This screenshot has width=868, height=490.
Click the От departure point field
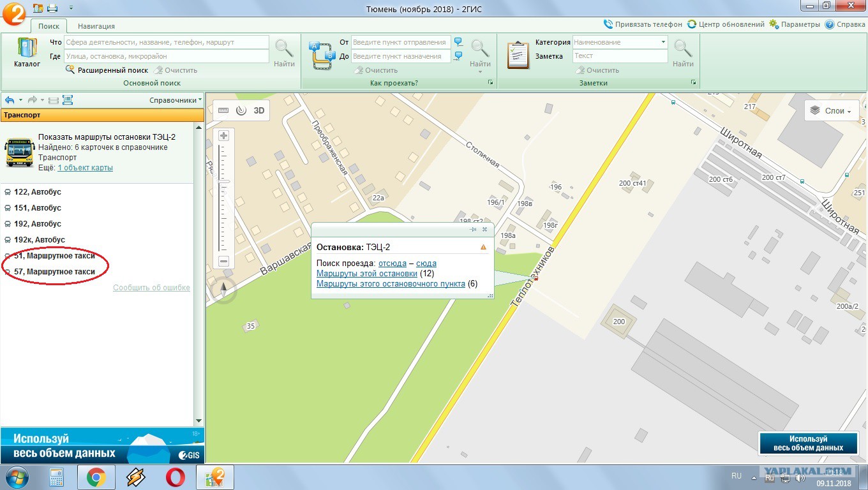pyautogui.click(x=401, y=42)
